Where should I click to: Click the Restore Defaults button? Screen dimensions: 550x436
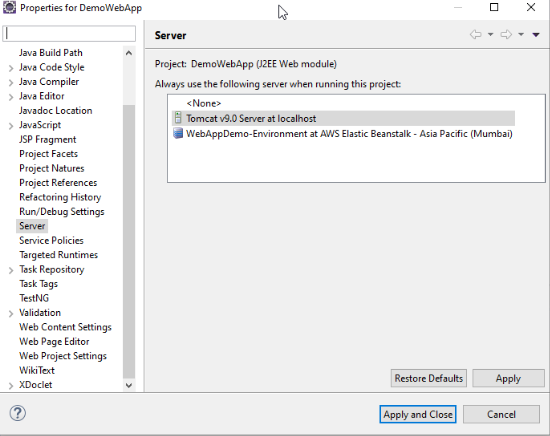coord(429,378)
